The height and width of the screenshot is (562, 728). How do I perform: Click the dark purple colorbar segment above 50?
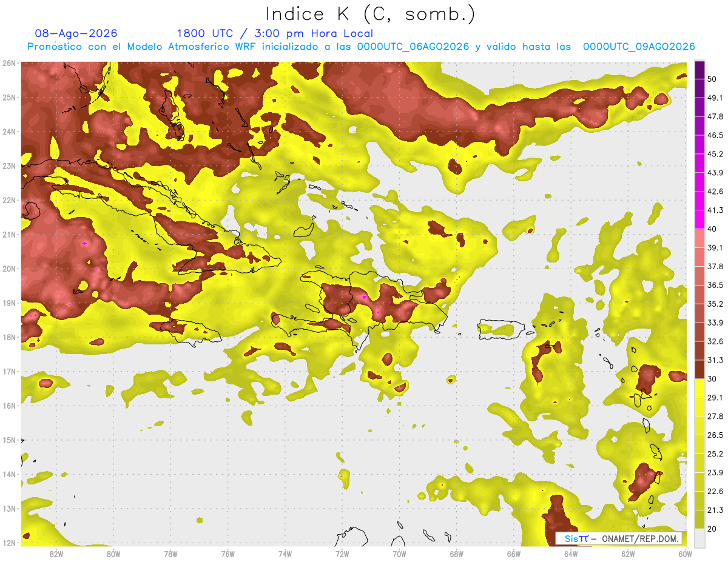pos(699,70)
